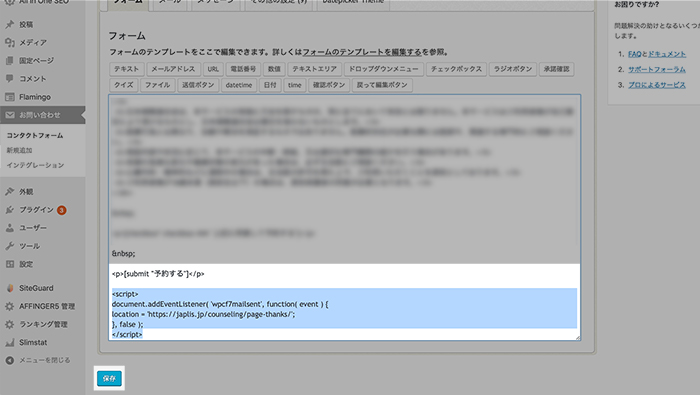This screenshot has width=700, height=395.
Task: Insert a datetime form tag
Action: pyautogui.click(x=239, y=85)
